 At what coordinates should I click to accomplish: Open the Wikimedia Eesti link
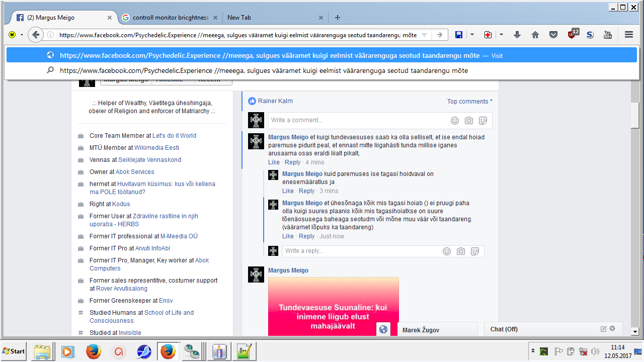coord(156,148)
